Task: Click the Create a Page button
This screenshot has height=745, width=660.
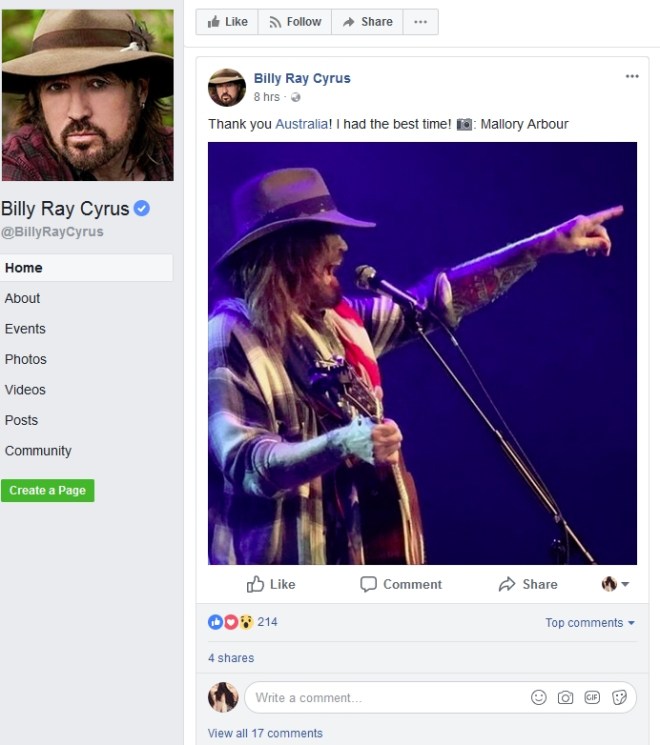Action: pos(48,491)
